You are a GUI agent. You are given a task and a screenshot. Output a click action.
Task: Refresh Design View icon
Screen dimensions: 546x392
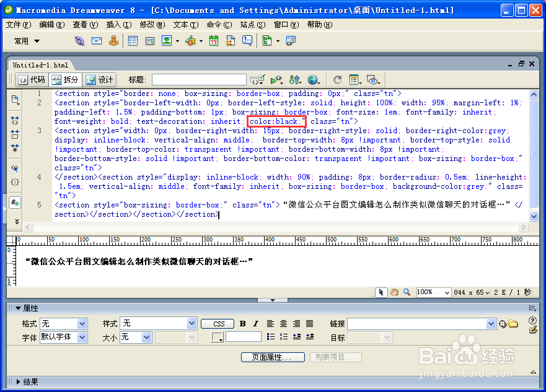337,80
